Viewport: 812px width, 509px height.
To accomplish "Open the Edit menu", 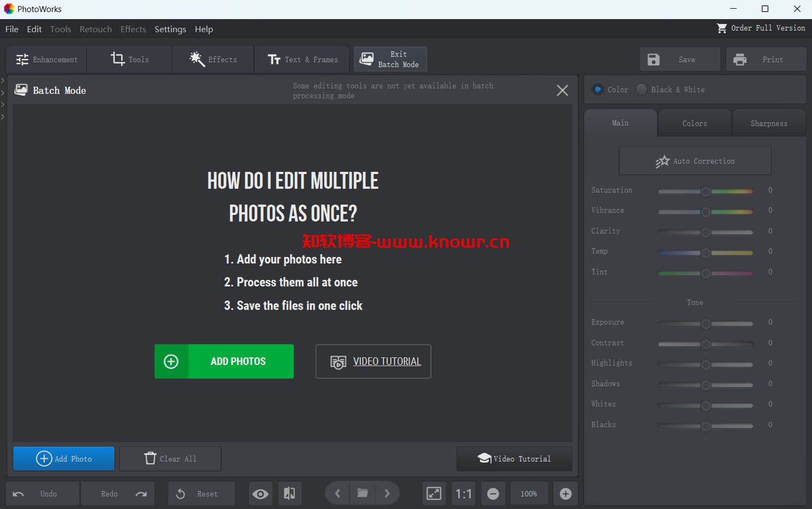I will pos(34,29).
